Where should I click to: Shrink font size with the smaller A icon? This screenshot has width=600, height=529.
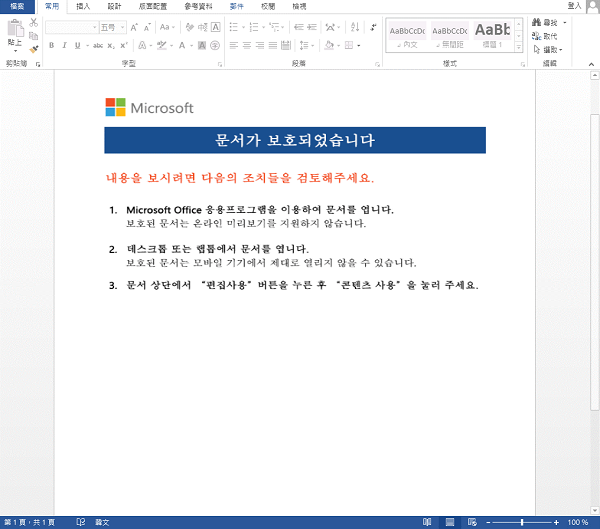[x=147, y=27]
